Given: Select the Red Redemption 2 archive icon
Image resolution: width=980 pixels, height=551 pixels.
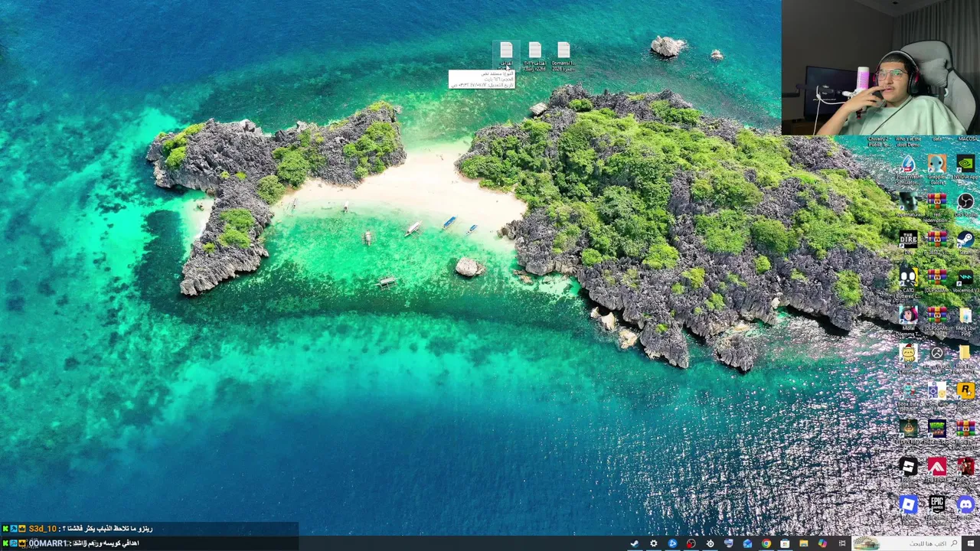Looking at the screenshot, I should click(937, 203).
